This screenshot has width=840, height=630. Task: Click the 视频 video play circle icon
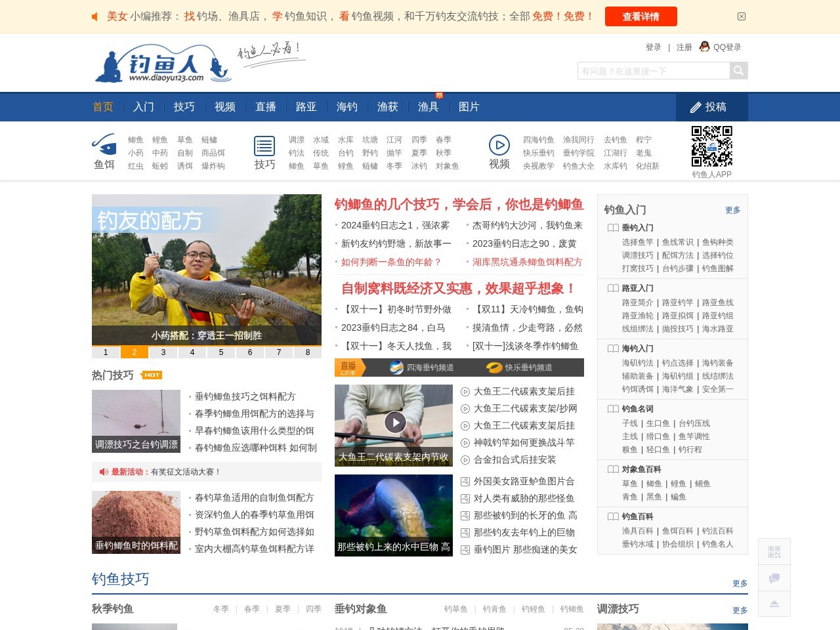click(499, 145)
